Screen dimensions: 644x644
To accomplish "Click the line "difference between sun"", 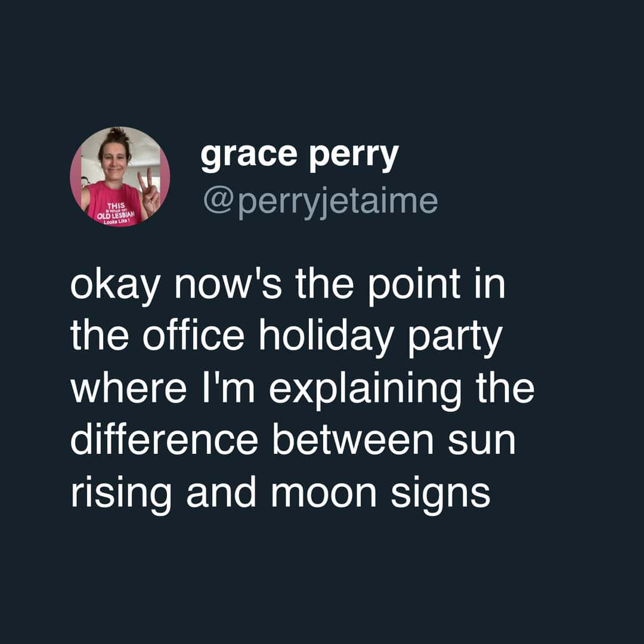I will 292,440.
